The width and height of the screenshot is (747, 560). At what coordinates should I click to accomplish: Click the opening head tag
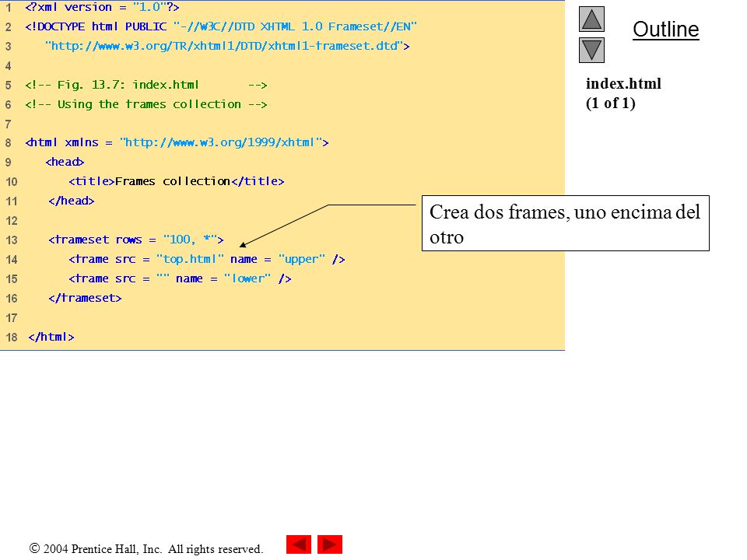pos(65,162)
